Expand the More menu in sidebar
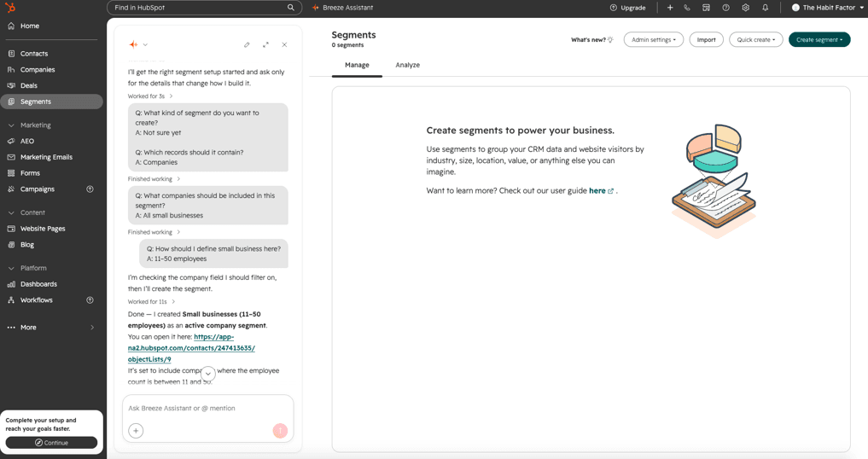 51,328
